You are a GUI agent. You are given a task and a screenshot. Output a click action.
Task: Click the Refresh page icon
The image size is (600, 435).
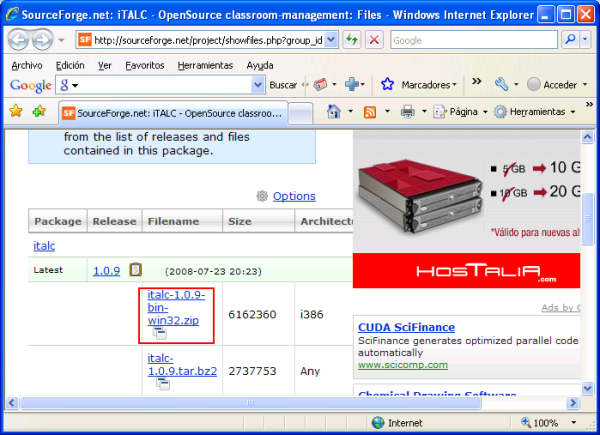click(x=352, y=40)
